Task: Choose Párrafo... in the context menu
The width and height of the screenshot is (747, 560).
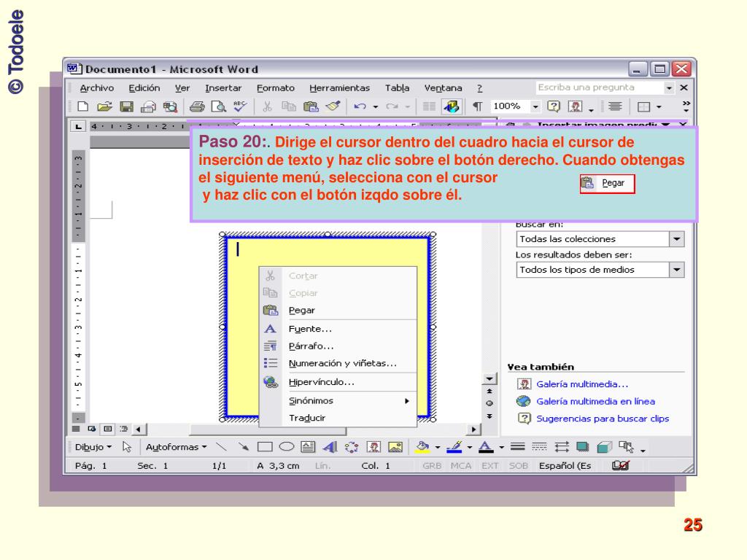Action: coord(338,346)
